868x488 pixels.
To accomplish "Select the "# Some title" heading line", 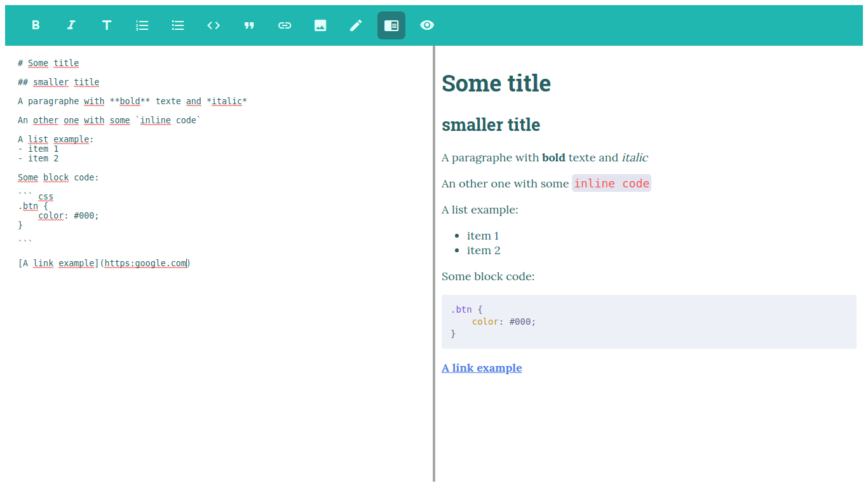I will pos(48,62).
